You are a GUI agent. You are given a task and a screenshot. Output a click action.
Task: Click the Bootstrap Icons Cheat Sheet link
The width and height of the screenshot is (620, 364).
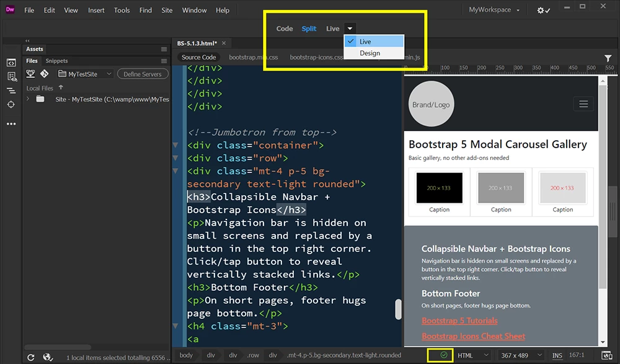point(473,336)
